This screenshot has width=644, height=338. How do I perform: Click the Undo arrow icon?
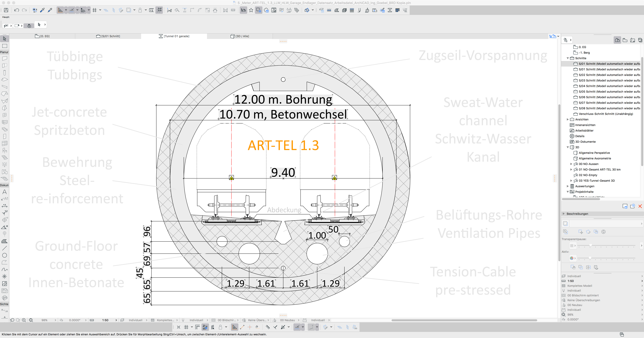(16, 10)
